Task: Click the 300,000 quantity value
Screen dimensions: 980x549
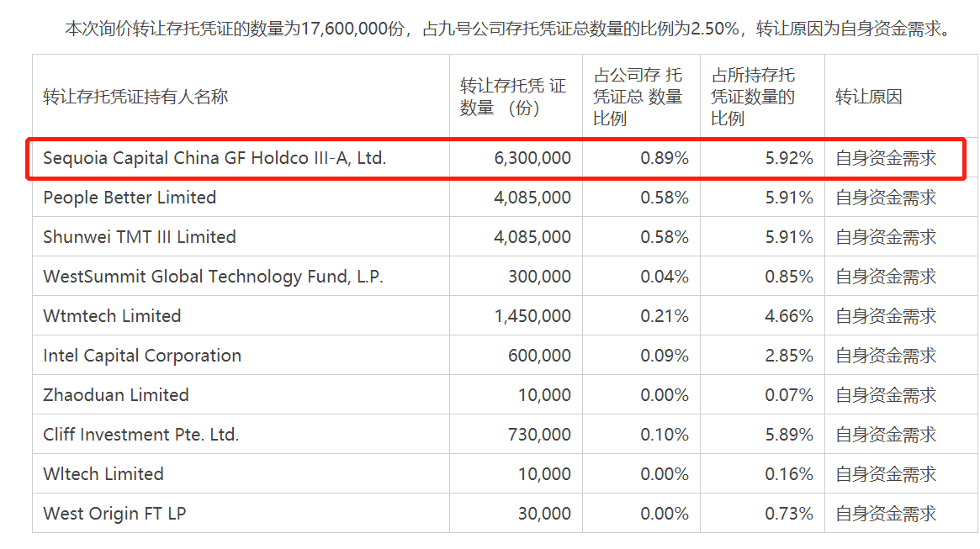Action: [539, 277]
